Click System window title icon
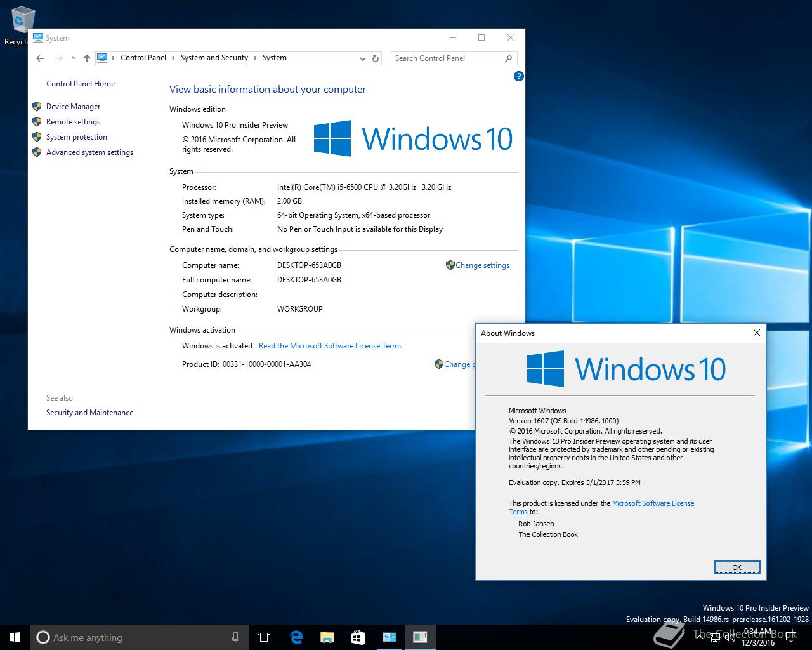 click(37, 38)
